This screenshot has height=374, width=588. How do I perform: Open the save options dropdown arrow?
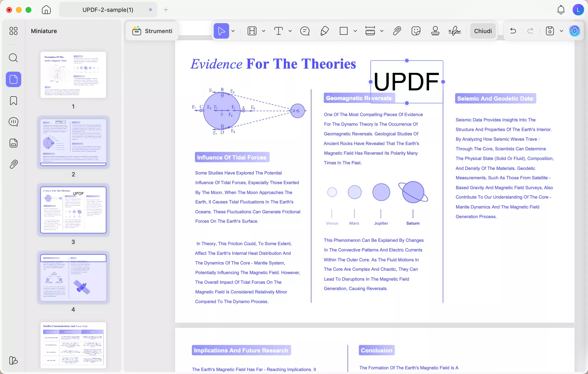561,31
